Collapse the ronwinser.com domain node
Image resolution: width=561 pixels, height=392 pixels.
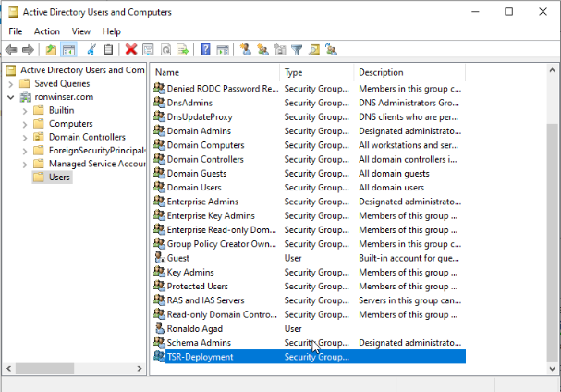pyautogui.click(x=11, y=97)
